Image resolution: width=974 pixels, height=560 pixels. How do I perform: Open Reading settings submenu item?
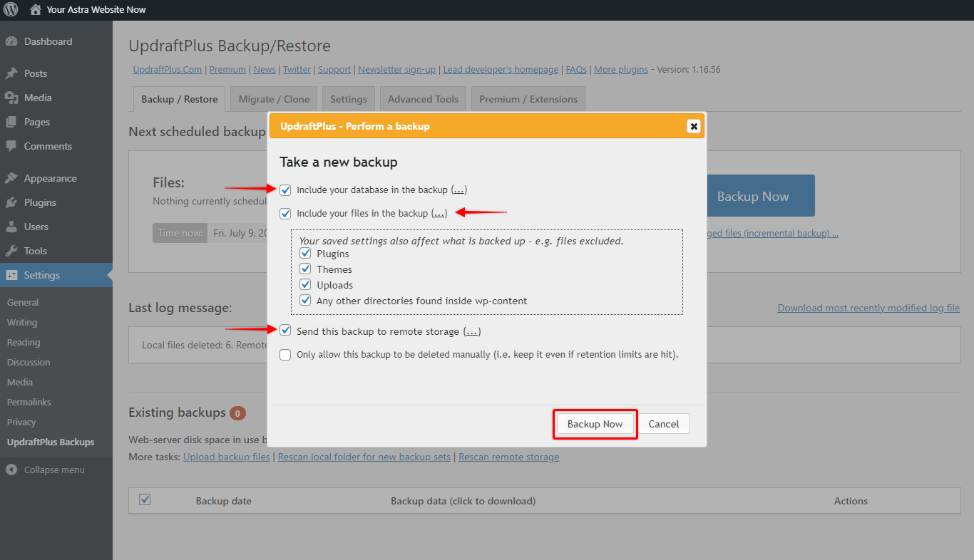[24, 342]
